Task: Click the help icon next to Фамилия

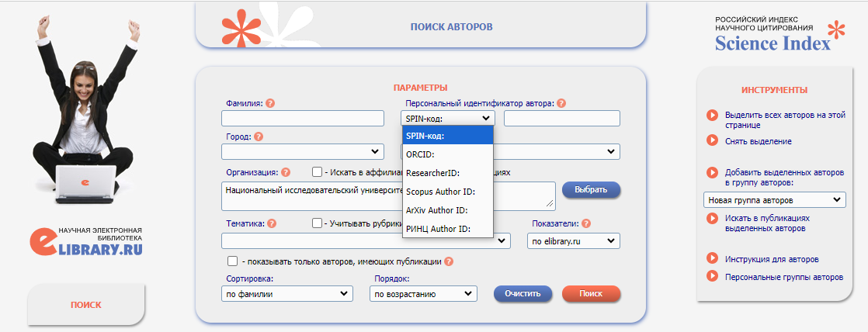Action: pyautogui.click(x=270, y=103)
